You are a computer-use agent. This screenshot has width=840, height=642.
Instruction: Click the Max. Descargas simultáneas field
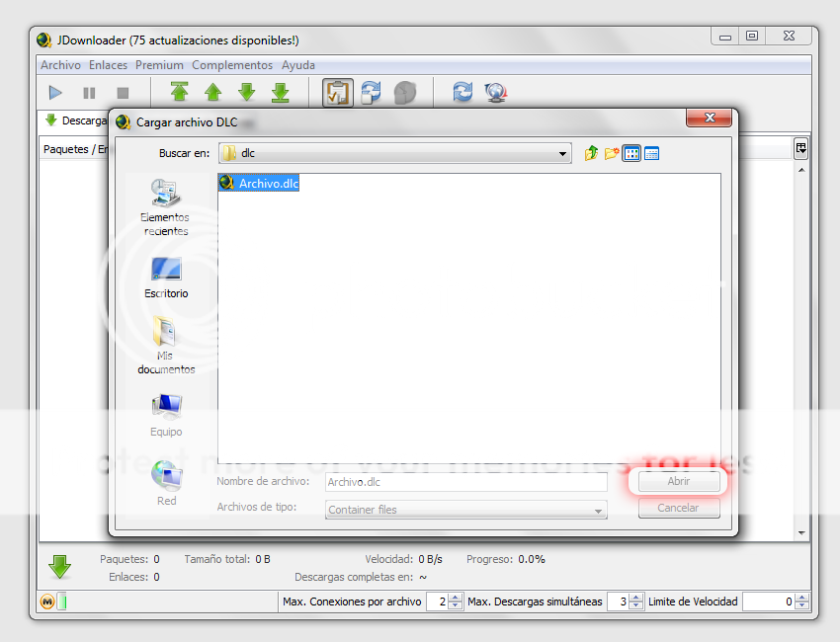(619, 602)
